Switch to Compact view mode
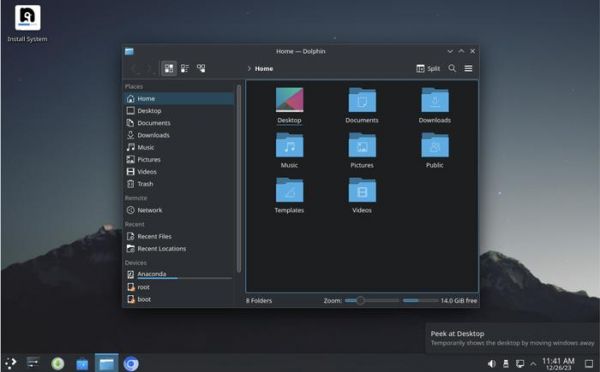Screen dimensions: 600x372 pos(185,69)
